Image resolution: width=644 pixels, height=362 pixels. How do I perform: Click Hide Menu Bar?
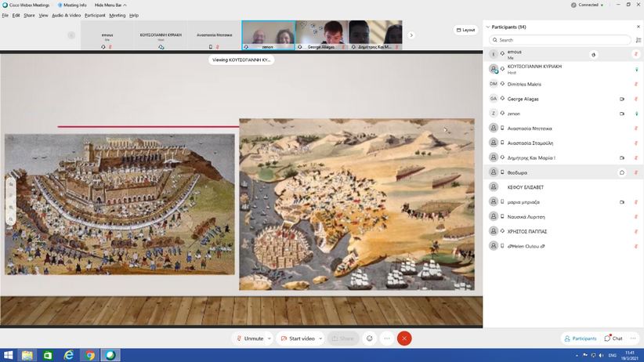tap(110, 5)
